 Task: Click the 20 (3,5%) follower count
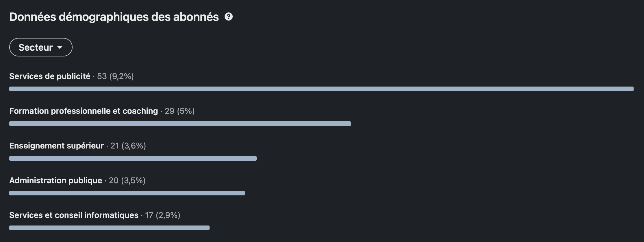click(x=127, y=180)
